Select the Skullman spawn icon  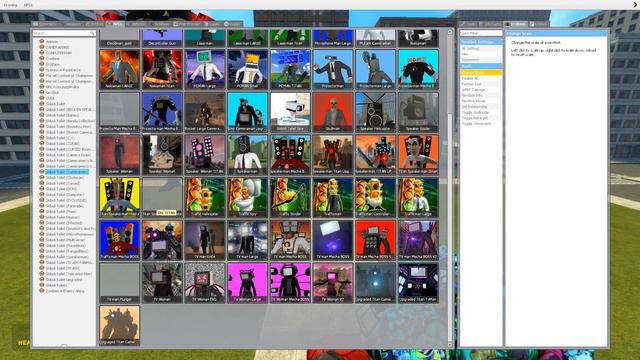(333, 112)
